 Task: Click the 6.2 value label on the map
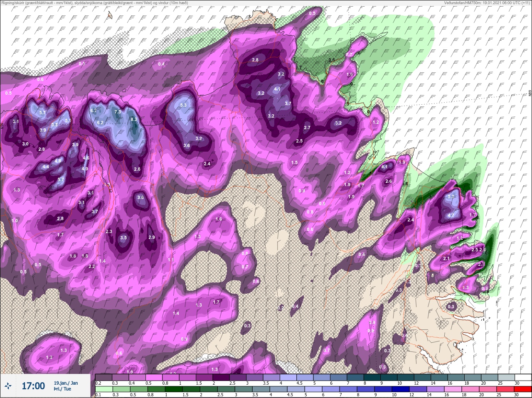coord(100,123)
